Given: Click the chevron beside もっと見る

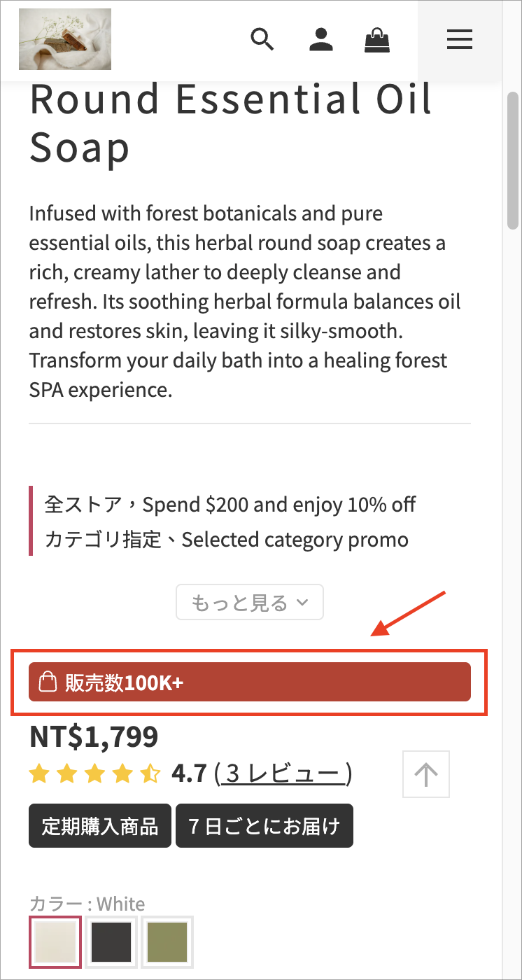Looking at the screenshot, I should pyautogui.click(x=302, y=602).
